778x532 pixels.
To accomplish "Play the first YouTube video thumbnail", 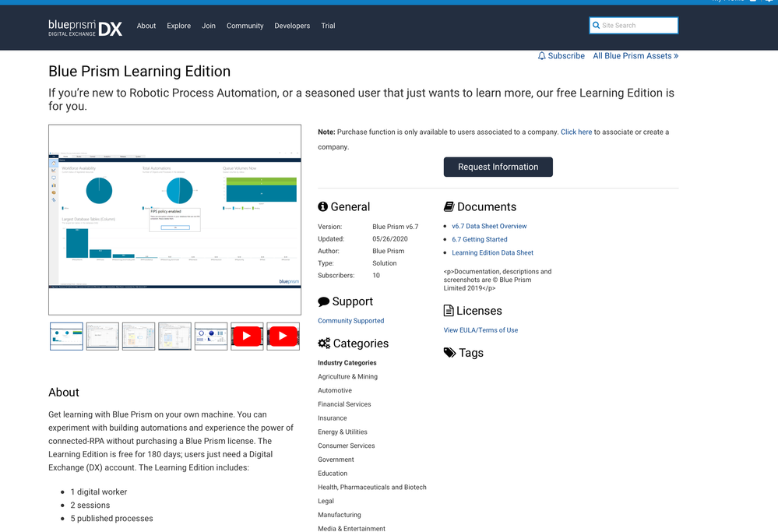I will pyautogui.click(x=247, y=336).
